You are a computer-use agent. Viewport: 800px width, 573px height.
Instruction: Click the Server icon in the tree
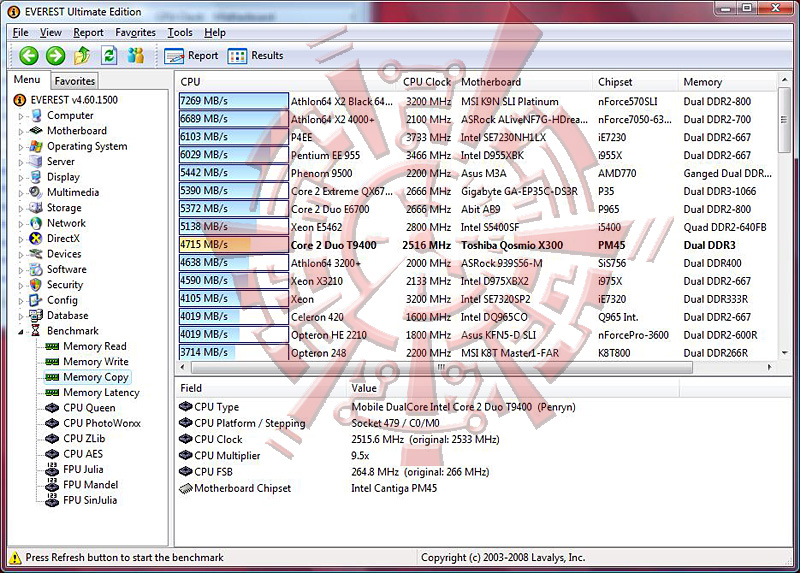click(36, 162)
